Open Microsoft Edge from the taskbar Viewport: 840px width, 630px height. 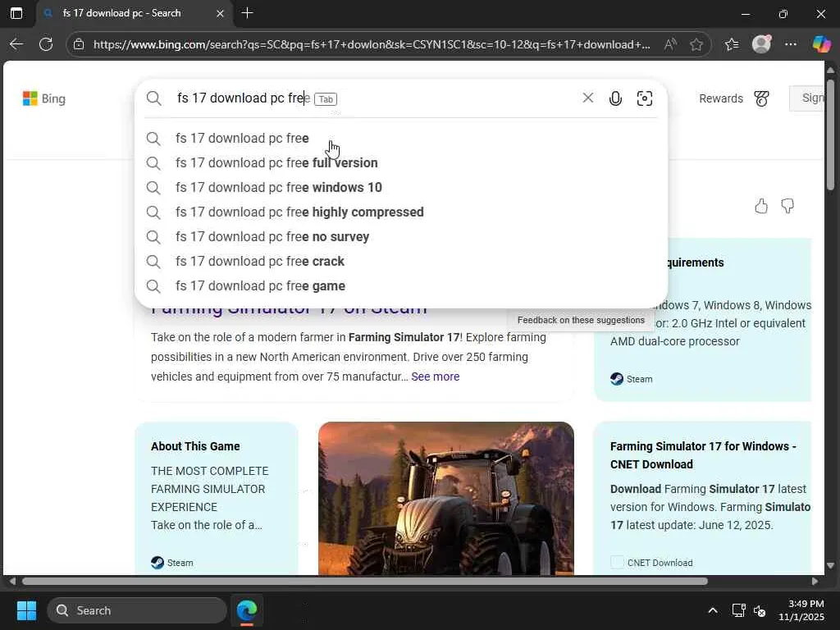[x=247, y=610]
